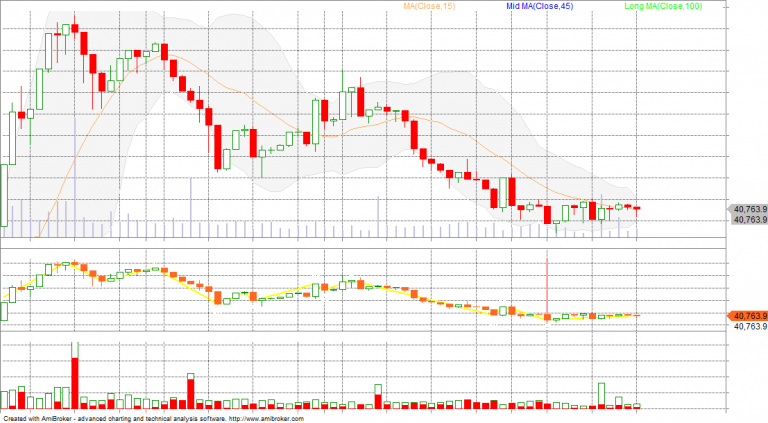This screenshot has height=423, width=768.
Task: Click the Long MA(Close,100) legend label
Action: click(663, 6)
